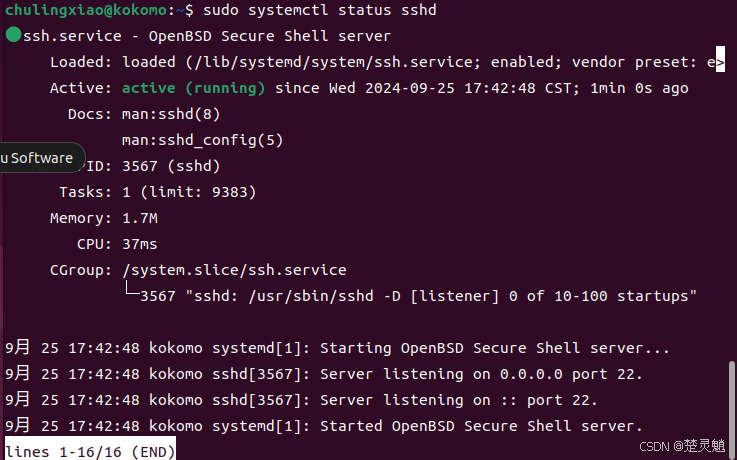The height and width of the screenshot is (460, 737).
Task: Click the CSDN watermark text
Action: pos(682,445)
